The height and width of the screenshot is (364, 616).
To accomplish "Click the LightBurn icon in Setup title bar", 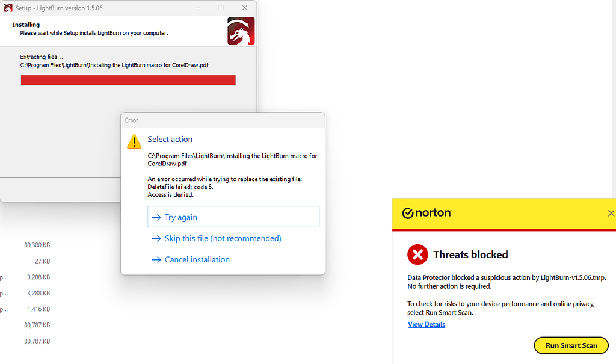I will click(x=7, y=8).
